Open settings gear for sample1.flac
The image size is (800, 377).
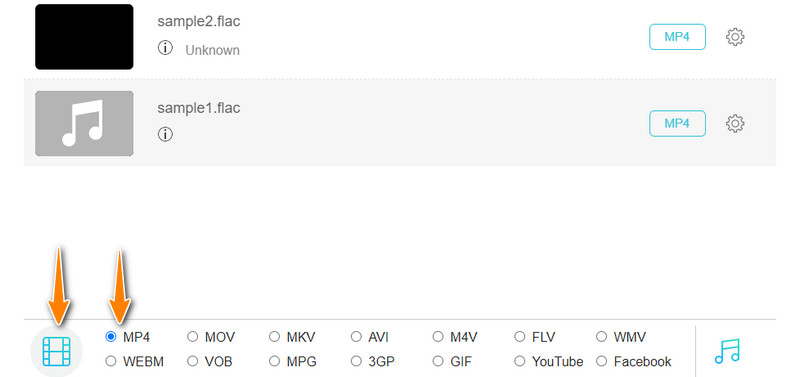(735, 123)
